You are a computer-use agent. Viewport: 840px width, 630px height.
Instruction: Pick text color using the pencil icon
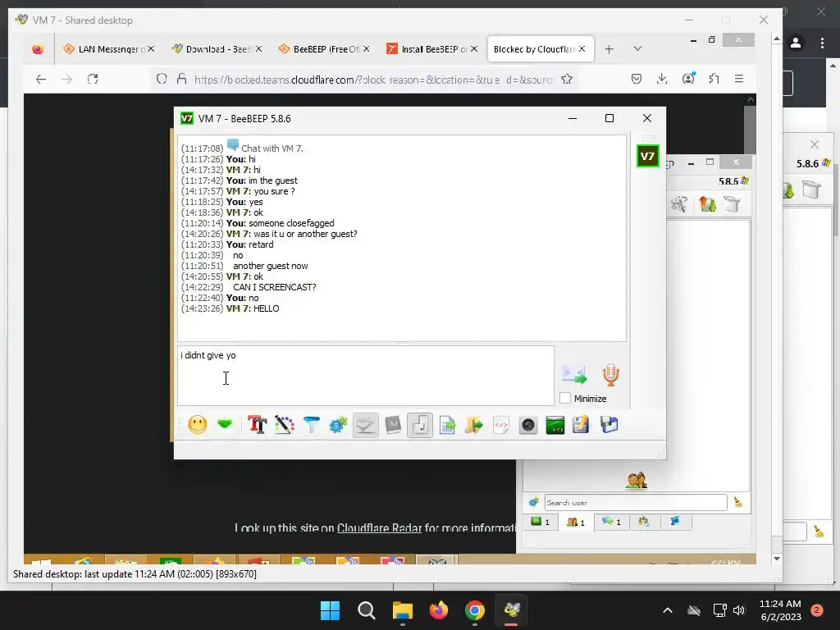click(x=285, y=425)
